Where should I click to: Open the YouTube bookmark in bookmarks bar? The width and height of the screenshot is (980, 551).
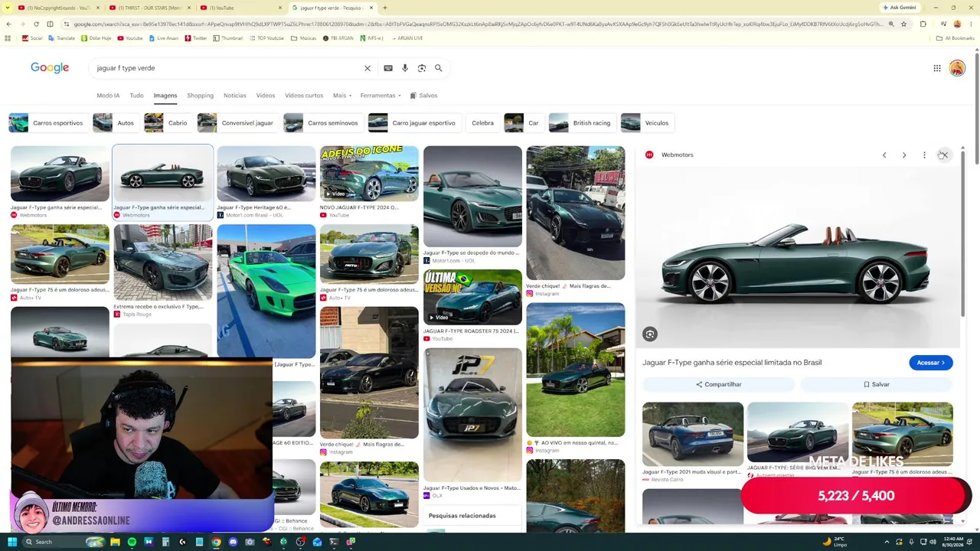point(130,38)
